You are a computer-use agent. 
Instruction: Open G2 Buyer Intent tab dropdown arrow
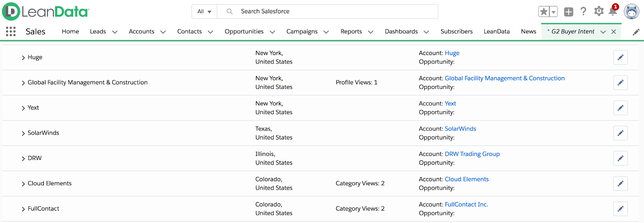[603, 32]
